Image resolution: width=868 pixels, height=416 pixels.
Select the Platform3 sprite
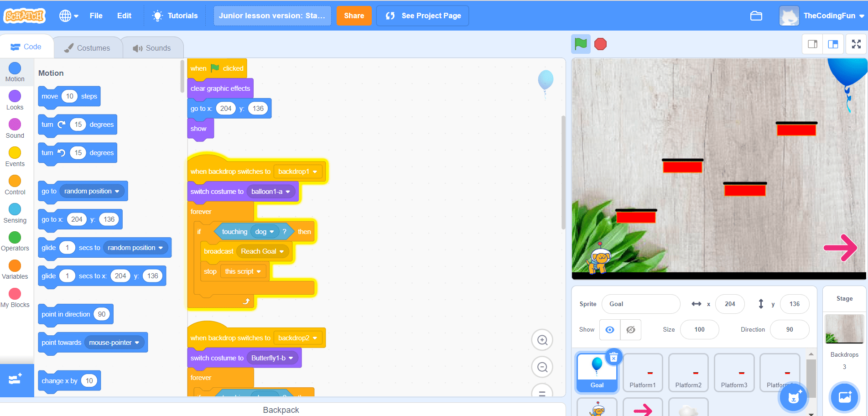[x=734, y=373]
